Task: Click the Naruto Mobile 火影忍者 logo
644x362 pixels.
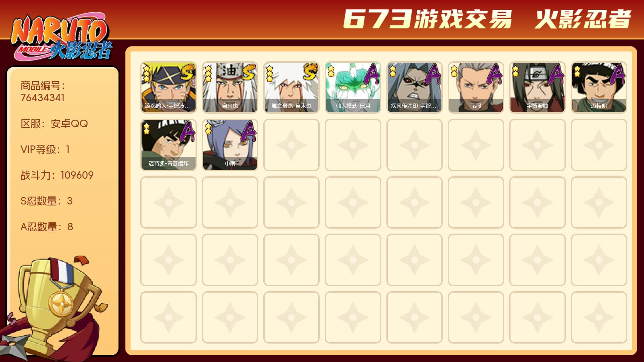Action: pyautogui.click(x=61, y=38)
